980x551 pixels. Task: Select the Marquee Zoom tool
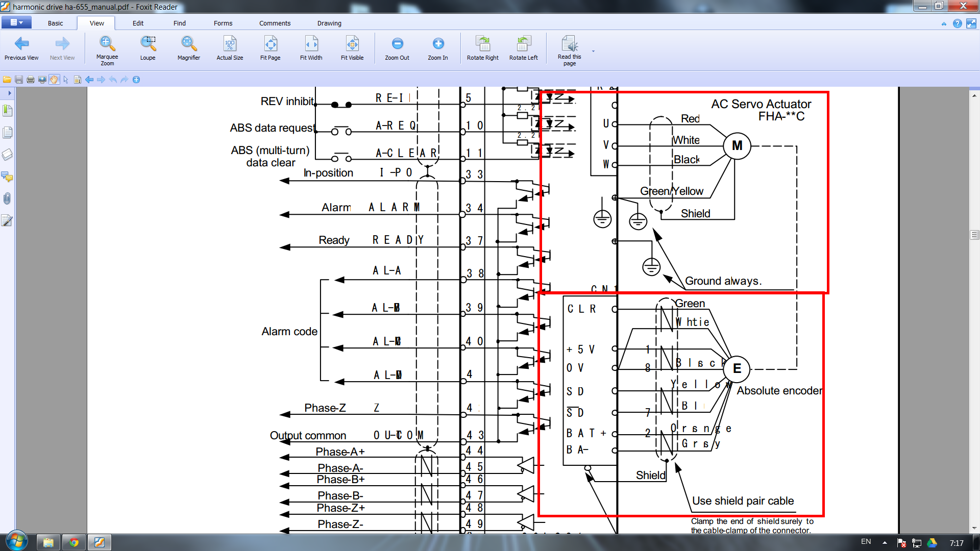pos(107,49)
